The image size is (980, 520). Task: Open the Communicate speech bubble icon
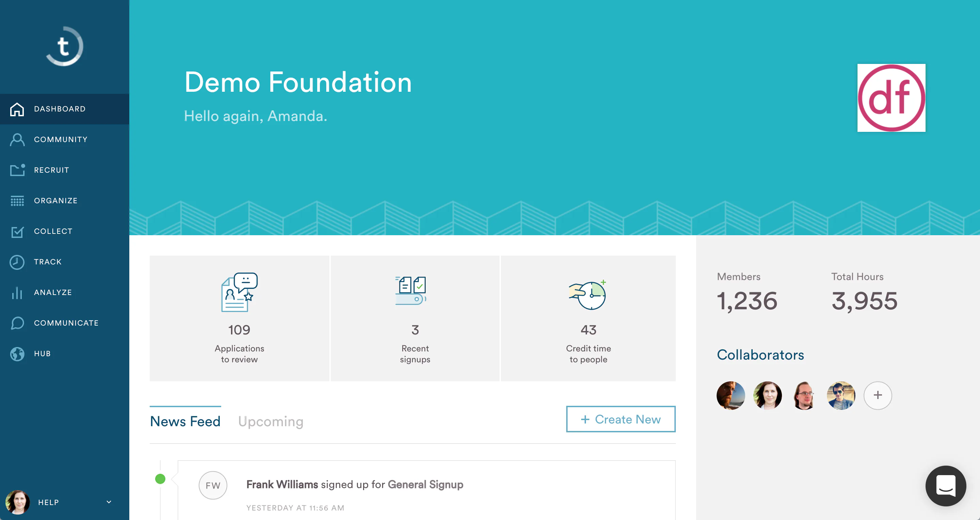[x=17, y=323]
